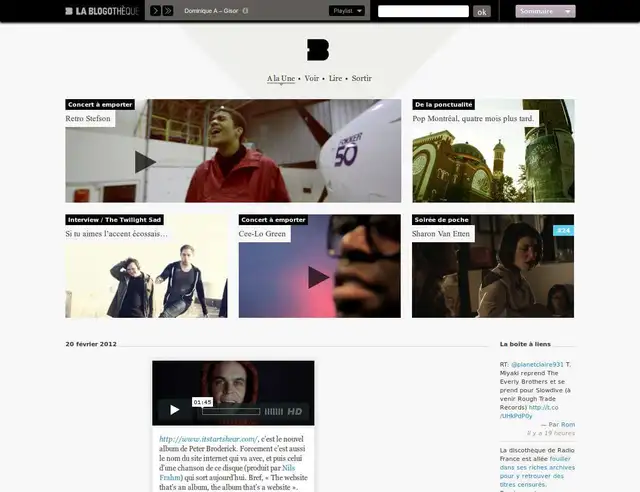Click Concert à emporter label above Cee-Lo Green
The image size is (640, 492).
coord(273,220)
